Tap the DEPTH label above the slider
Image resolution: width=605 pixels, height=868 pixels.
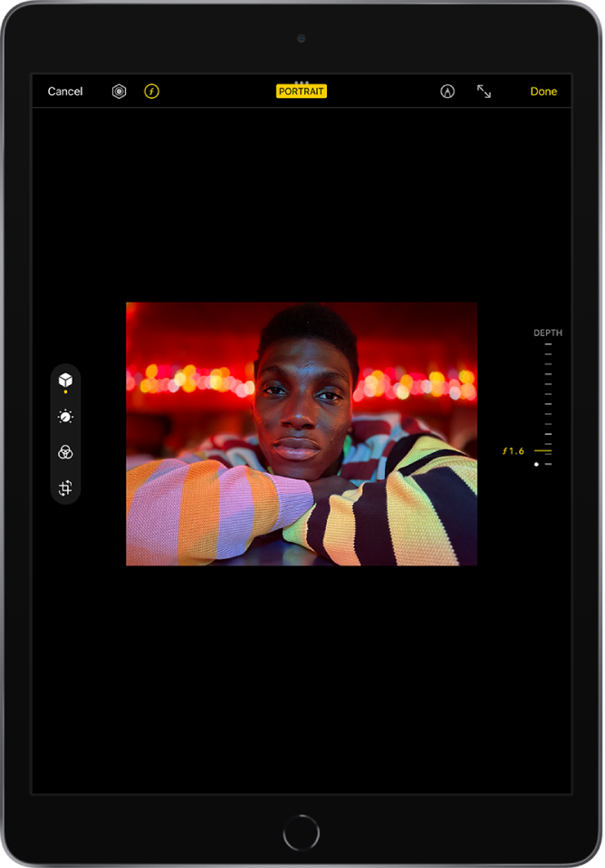coord(547,333)
